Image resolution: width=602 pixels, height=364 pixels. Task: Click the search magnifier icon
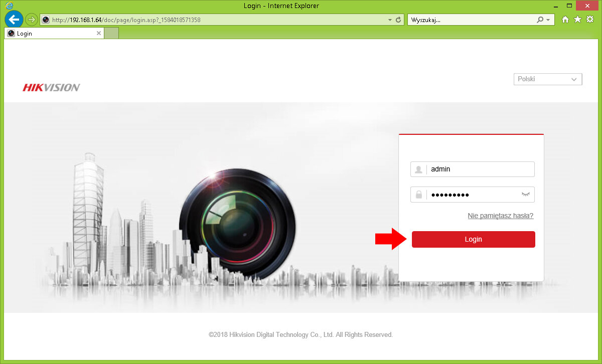point(540,20)
